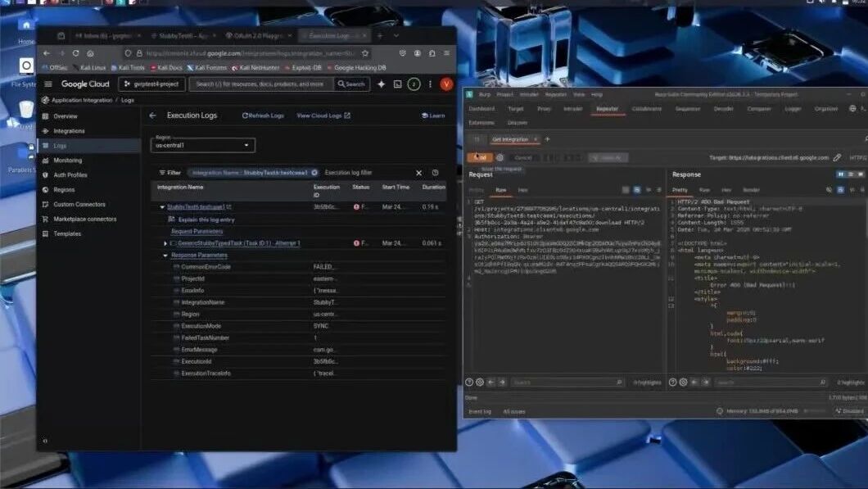Open the three-dot more menu in Cloud header
Viewport: 868px width, 489px height.
tap(430, 84)
